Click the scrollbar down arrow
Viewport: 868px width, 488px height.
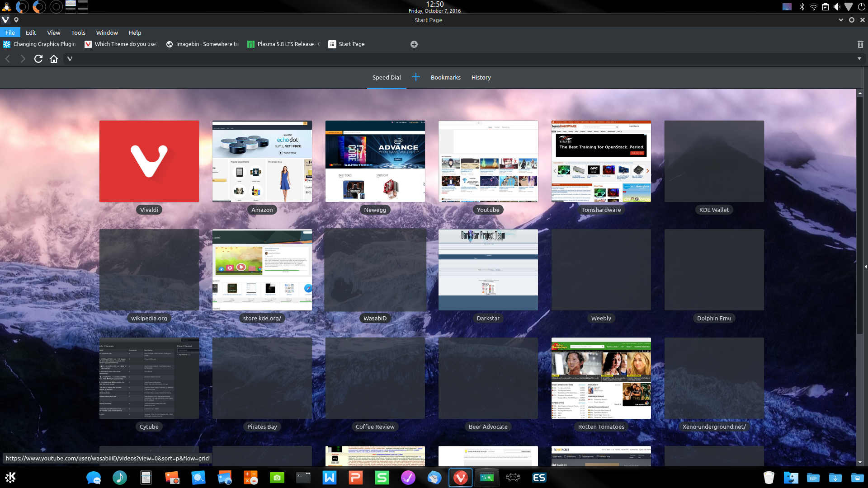[x=860, y=462]
